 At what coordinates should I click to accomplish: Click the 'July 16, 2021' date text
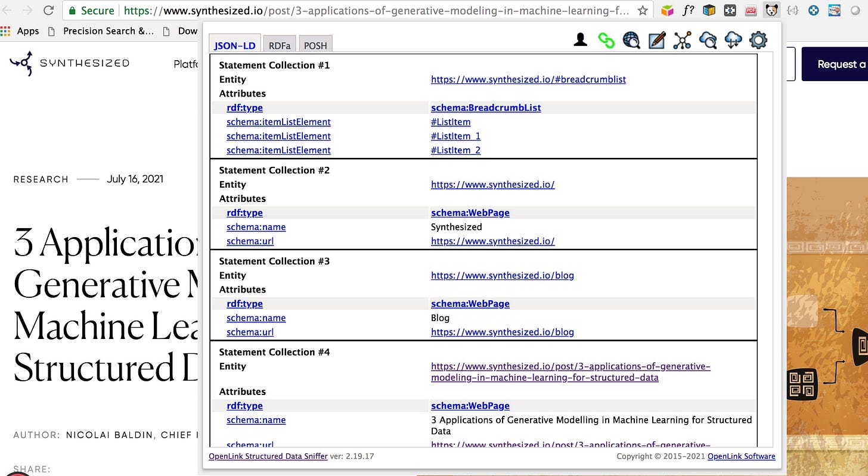coord(135,179)
